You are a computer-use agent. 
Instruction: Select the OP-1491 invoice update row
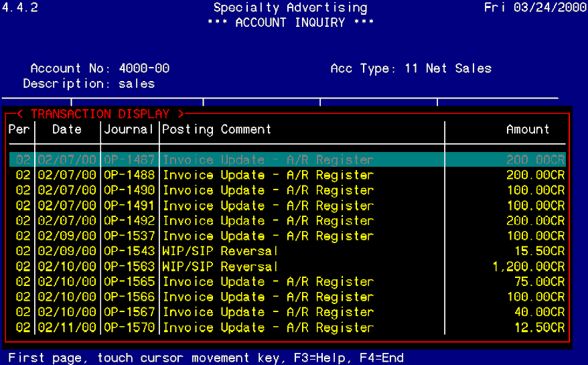click(268, 206)
